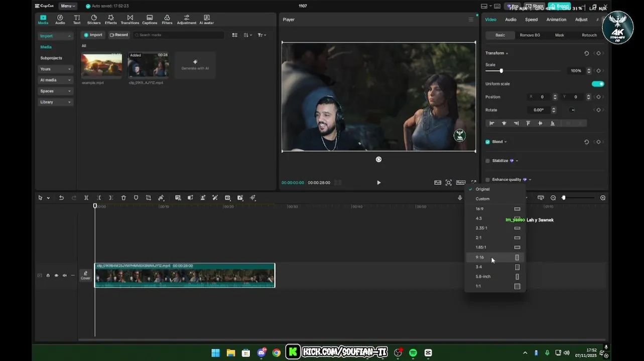Click the Record button

pos(118,35)
